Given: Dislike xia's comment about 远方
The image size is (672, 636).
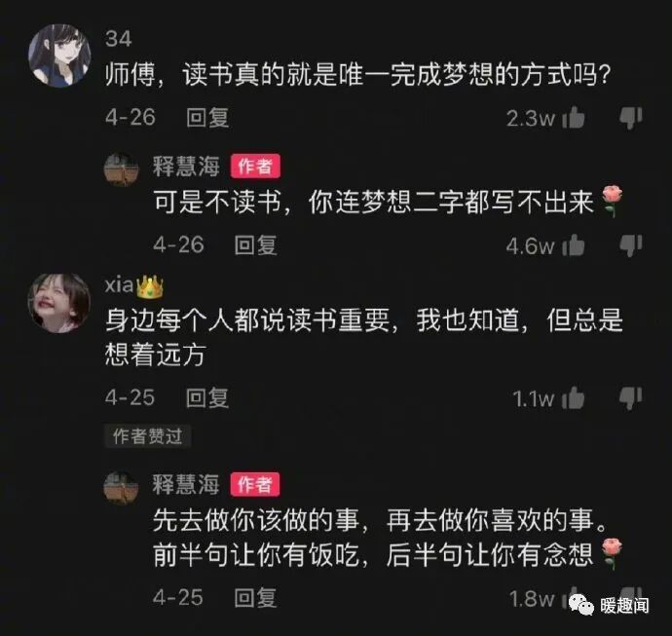Looking at the screenshot, I should tap(631, 398).
